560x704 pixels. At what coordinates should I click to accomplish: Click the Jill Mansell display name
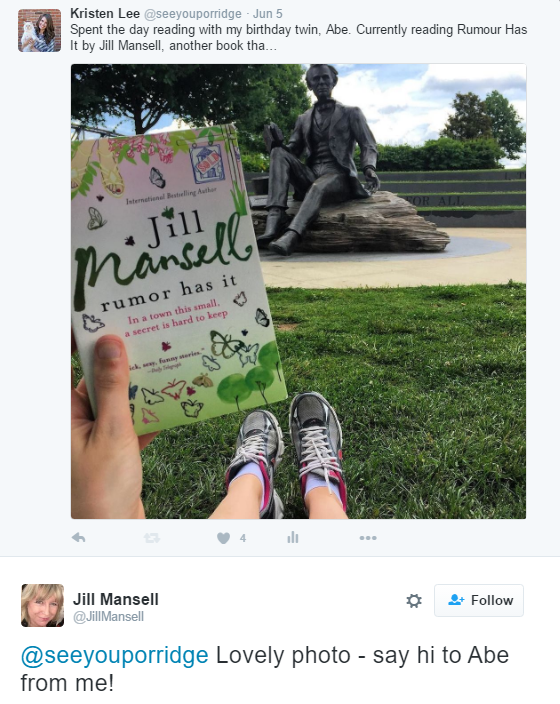pos(116,599)
